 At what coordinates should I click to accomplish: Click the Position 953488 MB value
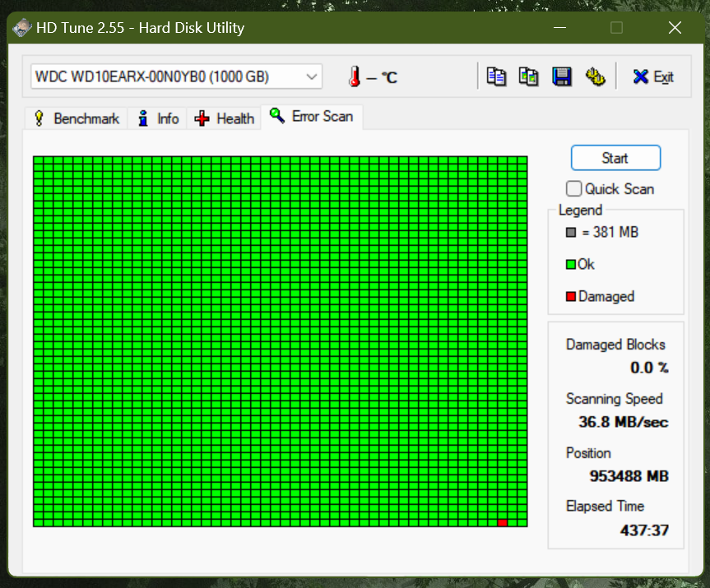629,476
